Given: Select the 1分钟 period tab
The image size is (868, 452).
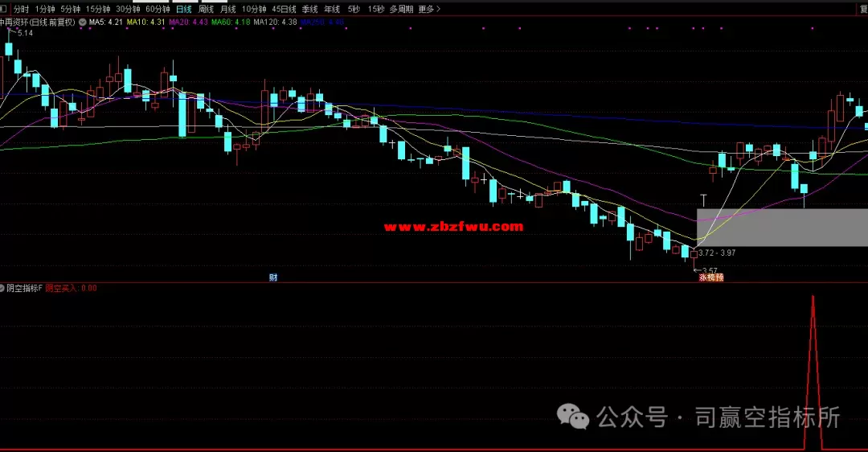Looking at the screenshot, I should click(45, 9).
